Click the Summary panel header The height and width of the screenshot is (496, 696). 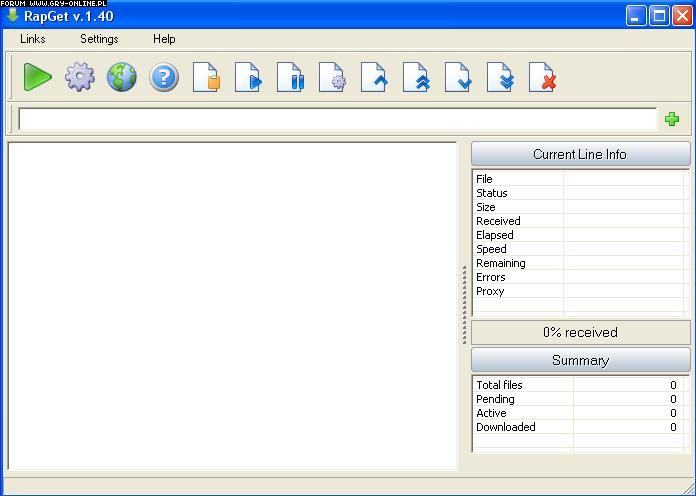tap(581, 360)
